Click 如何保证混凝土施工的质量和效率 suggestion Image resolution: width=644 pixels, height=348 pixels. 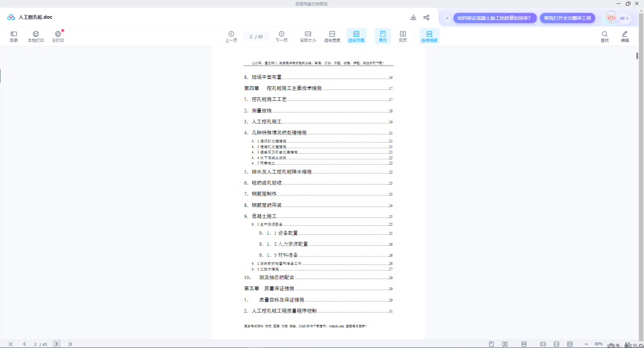click(x=495, y=18)
